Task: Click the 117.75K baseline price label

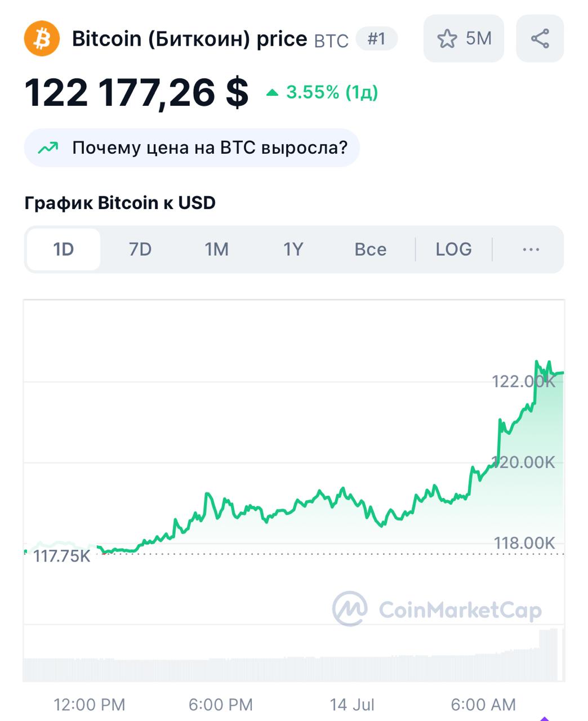Action: (x=61, y=557)
